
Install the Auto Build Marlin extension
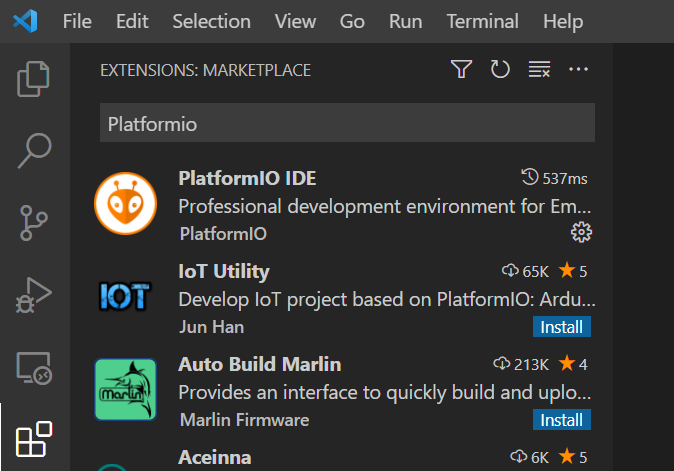pos(562,420)
